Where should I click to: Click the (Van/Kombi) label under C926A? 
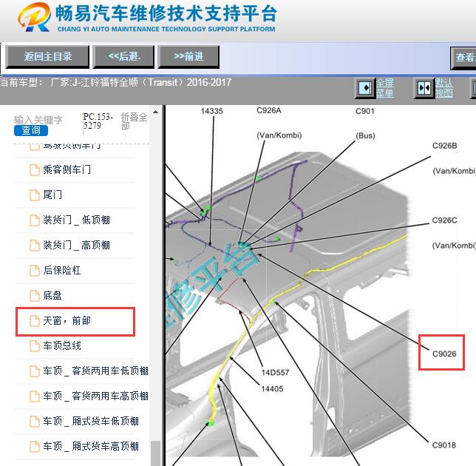pos(279,135)
